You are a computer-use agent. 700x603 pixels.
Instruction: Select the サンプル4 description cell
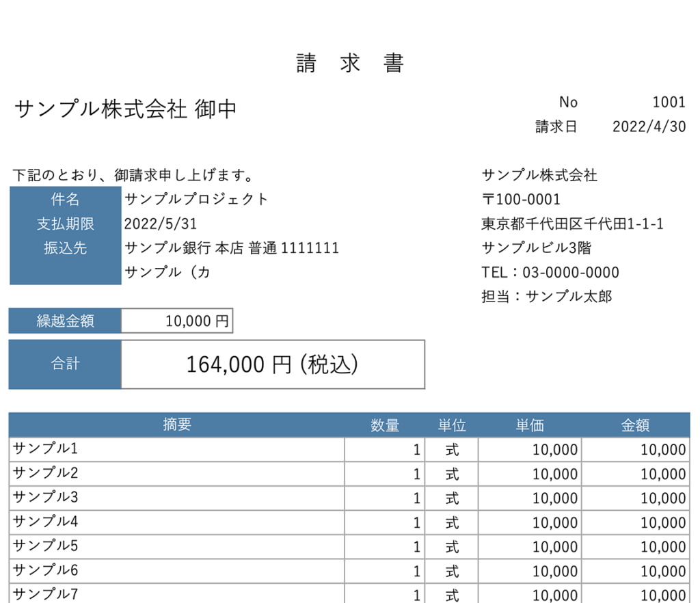(x=177, y=522)
